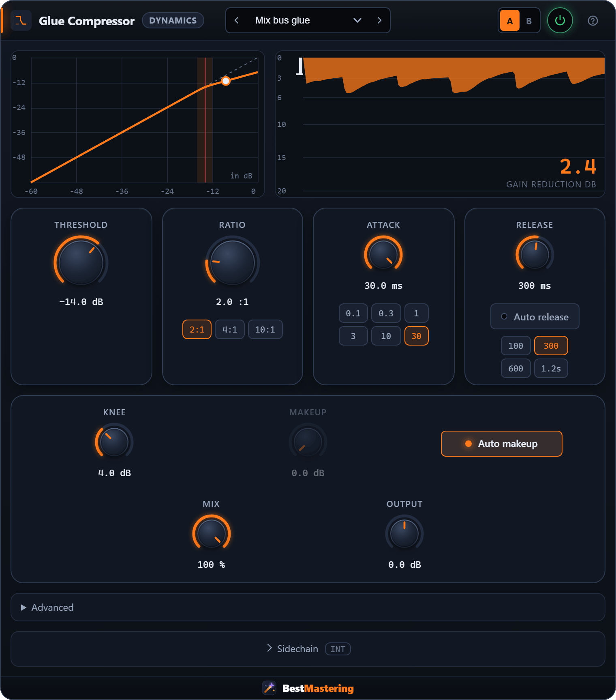The width and height of the screenshot is (616, 700).
Task: Click the disabled Makeup knob
Action: [308, 442]
